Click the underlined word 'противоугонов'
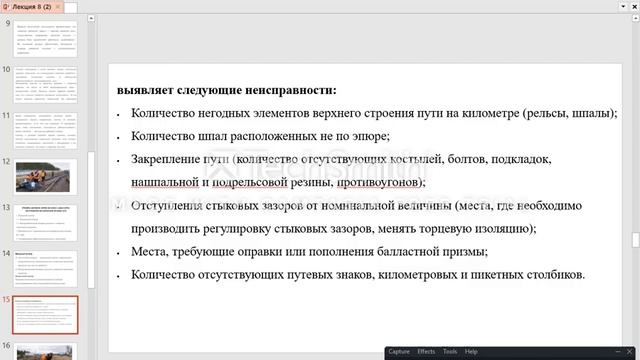Image resolution: width=640 pixels, height=360 pixels. point(377,182)
